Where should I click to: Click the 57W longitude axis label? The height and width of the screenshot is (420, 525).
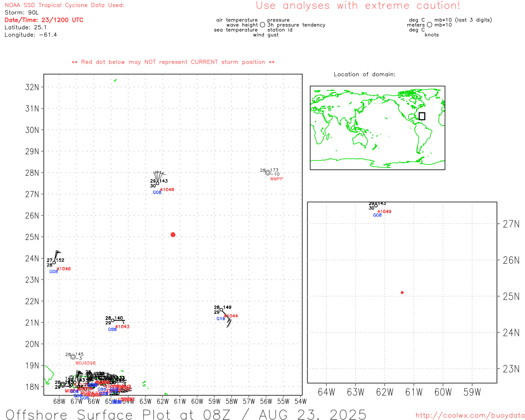click(x=249, y=401)
